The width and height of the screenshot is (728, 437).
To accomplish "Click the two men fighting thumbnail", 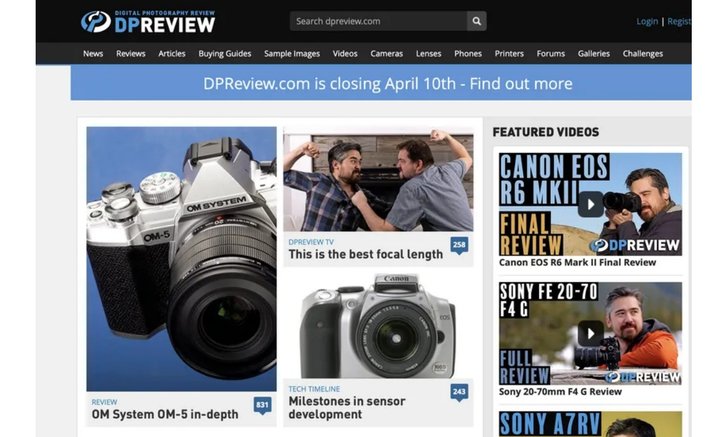I will pyautogui.click(x=378, y=180).
